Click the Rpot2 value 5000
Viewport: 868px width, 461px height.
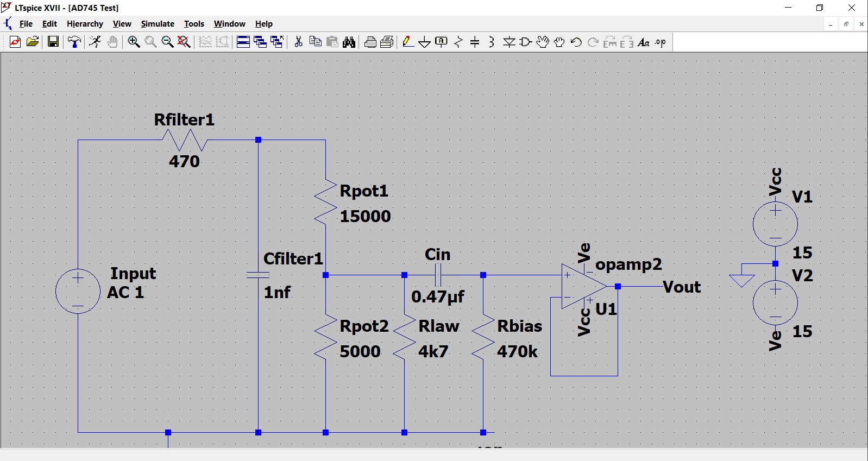coord(360,351)
